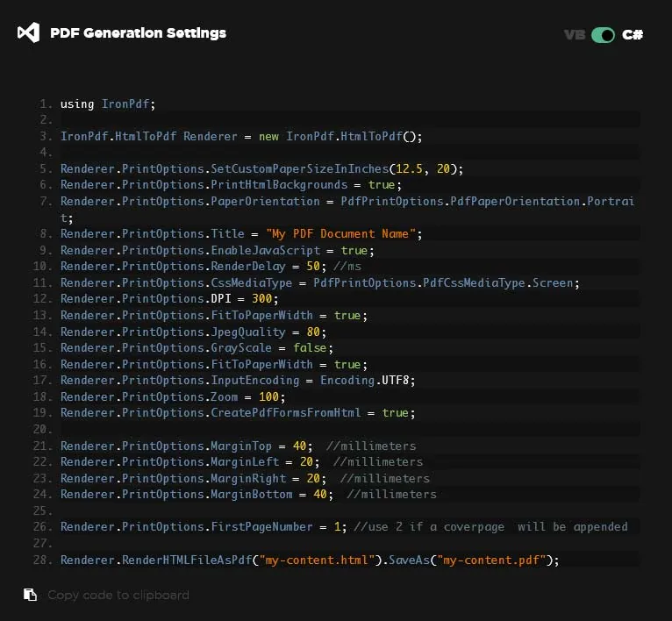Screen dimensions: 672x621
Task: Click the comment '//use 2 if a coverpage'
Action: pyautogui.click(x=429, y=527)
